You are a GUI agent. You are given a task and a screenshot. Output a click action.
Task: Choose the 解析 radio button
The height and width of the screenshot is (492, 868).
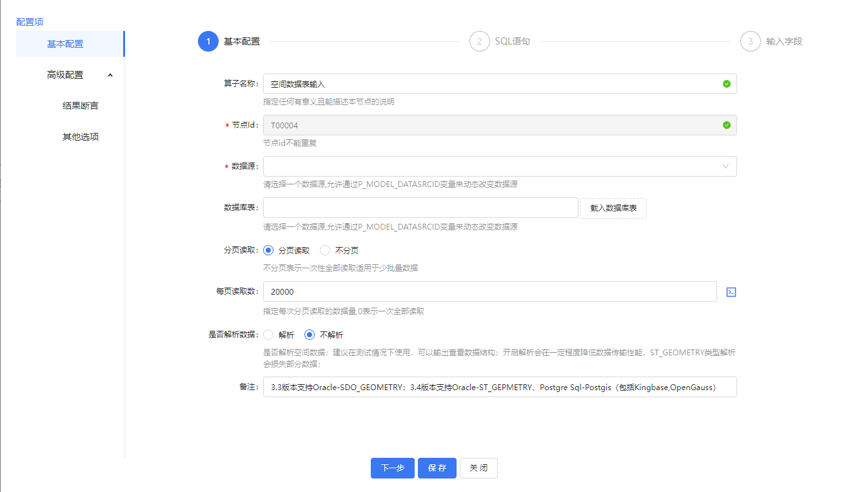[269, 335]
